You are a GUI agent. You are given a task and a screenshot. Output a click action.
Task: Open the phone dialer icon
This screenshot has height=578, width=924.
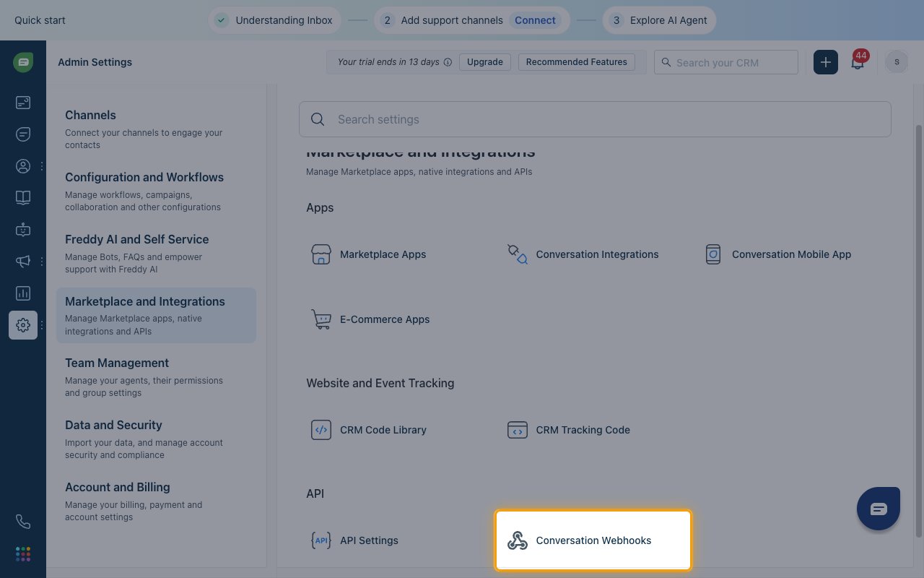pos(23,522)
